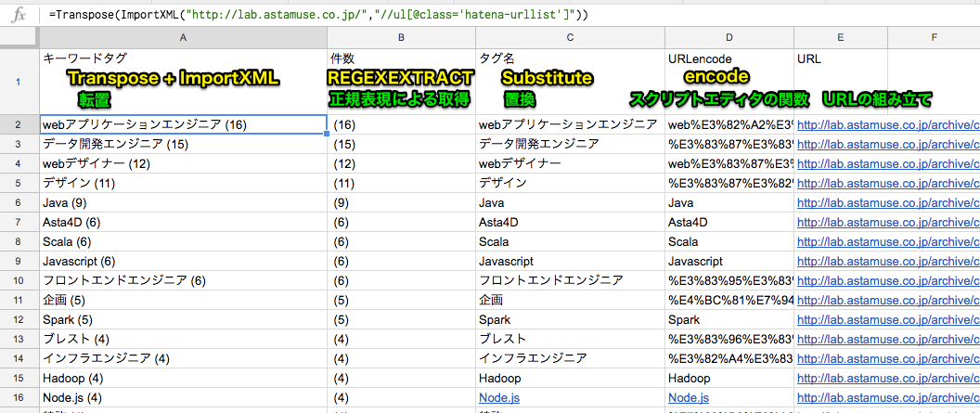Viewport: 980px width, 413px height.
Task: Select row 10 header
Action: (x=19, y=281)
